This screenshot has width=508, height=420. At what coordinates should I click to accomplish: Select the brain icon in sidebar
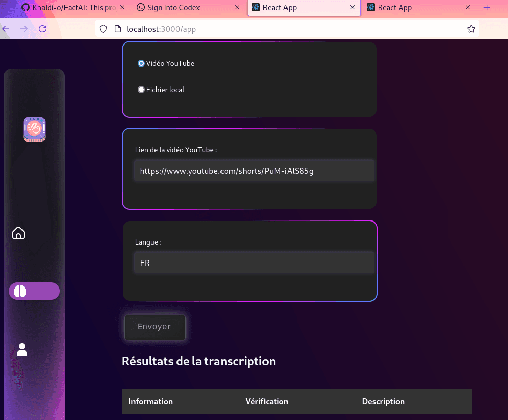20,291
